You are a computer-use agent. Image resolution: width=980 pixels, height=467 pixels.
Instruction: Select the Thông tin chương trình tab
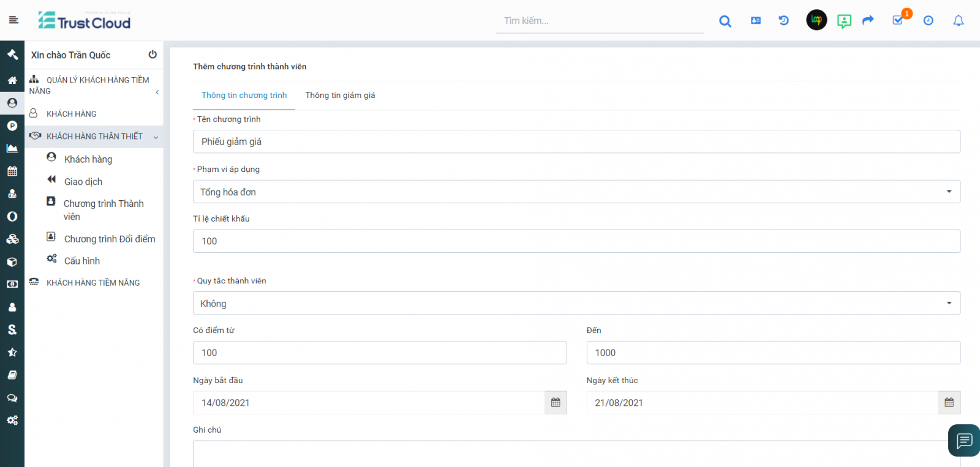[x=244, y=95]
